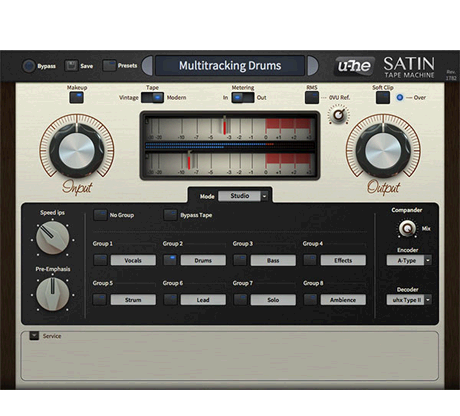Viewport: 460px width, 416px height.
Task: Click the Lead group name field
Action: [203, 300]
